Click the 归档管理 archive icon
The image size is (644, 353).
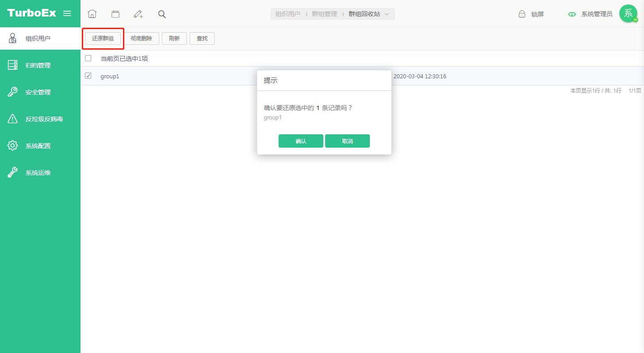[x=13, y=65]
